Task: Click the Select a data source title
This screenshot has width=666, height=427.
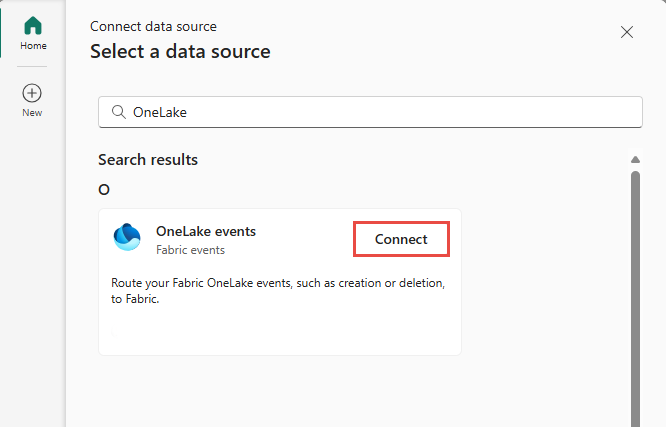Action: [180, 51]
